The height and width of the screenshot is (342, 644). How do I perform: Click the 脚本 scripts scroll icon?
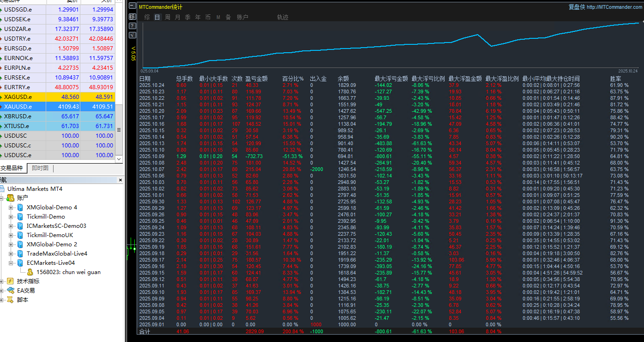11,300
